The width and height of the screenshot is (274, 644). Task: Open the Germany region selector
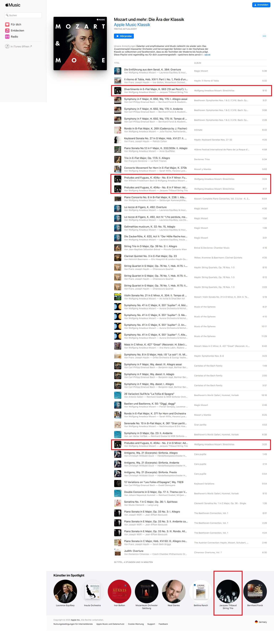point(261,622)
